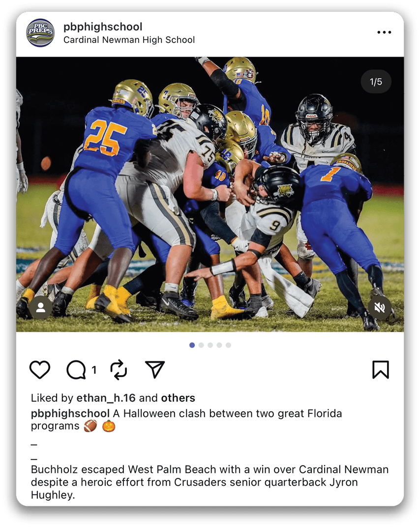Jump to the second carousel dot
The width and height of the screenshot is (420, 527).
click(x=201, y=345)
